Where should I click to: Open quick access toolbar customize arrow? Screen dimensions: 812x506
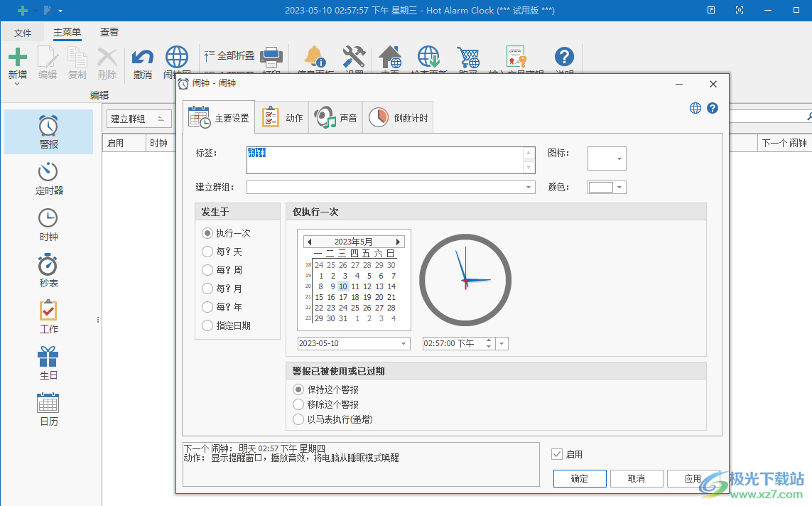[60, 11]
